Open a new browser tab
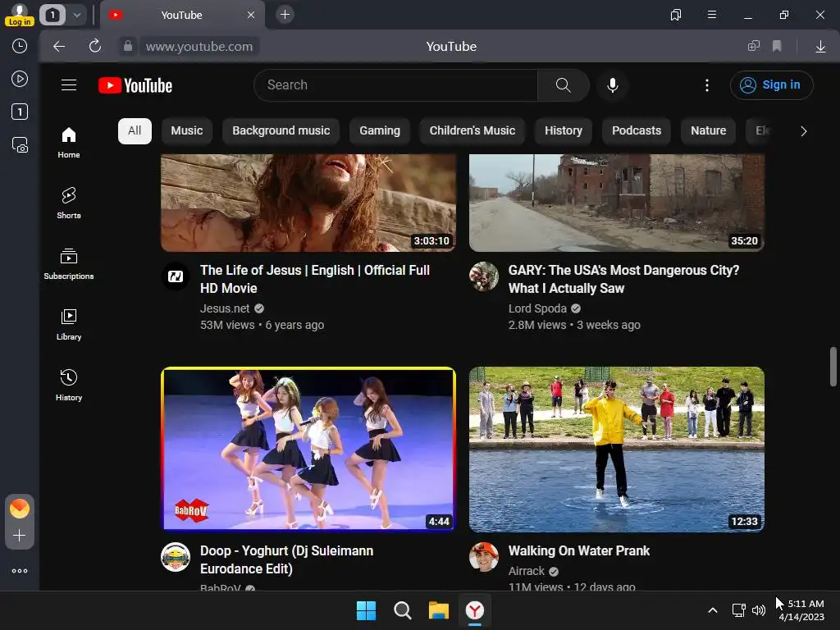The width and height of the screenshot is (840, 630). tap(285, 15)
